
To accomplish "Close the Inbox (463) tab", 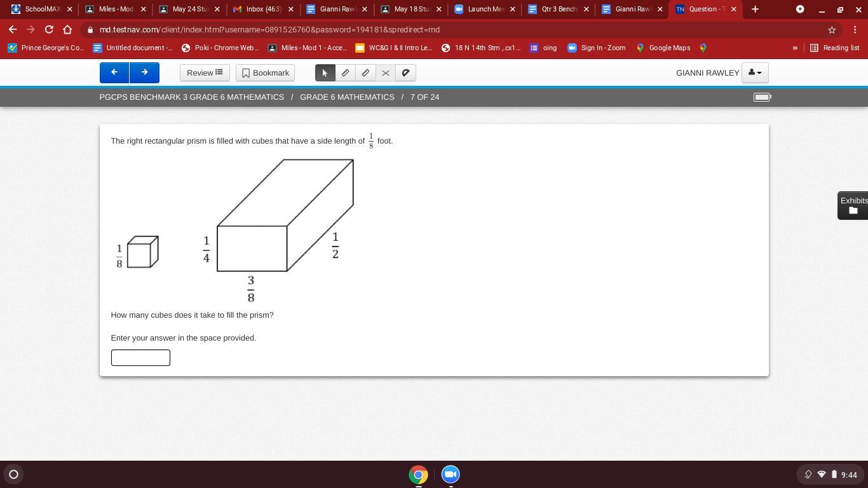I will [291, 9].
